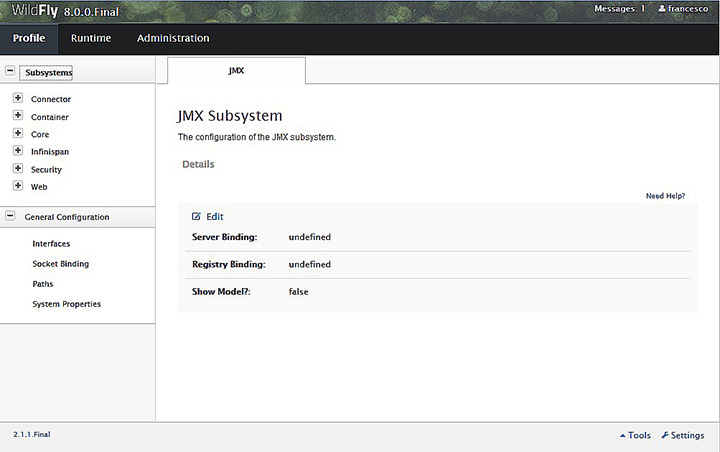The image size is (720, 452).
Task: Collapse the Subsystems section
Action: pyautogui.click(x=10, y=71)
